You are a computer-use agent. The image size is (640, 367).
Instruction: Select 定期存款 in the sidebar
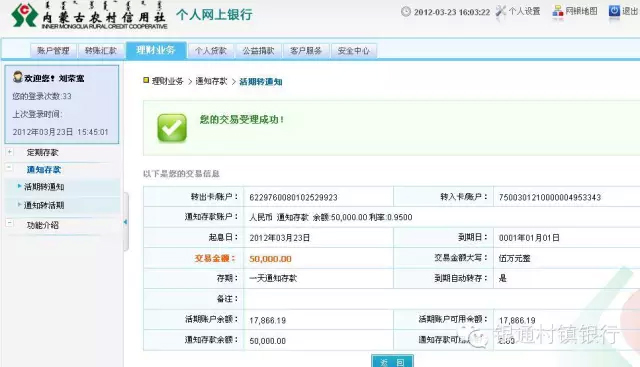coord(42,152)
